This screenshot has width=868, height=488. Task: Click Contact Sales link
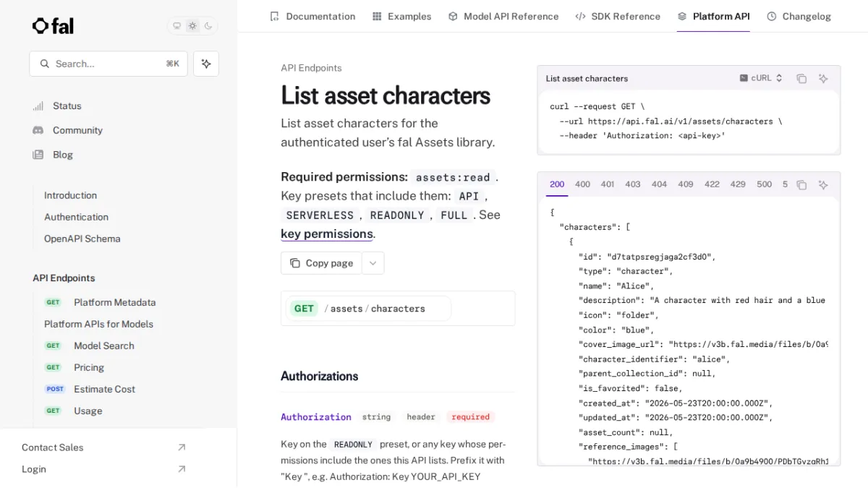52,448
